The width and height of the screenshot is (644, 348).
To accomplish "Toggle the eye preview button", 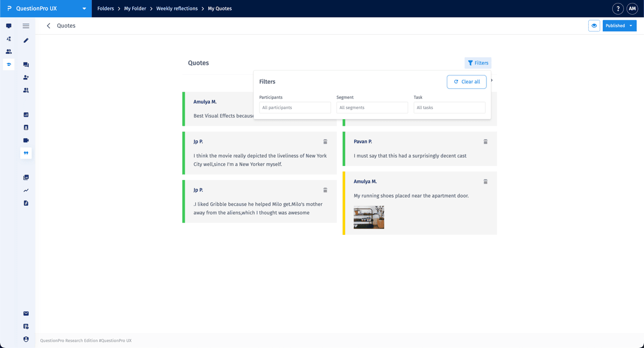I will tap(594, 26).
